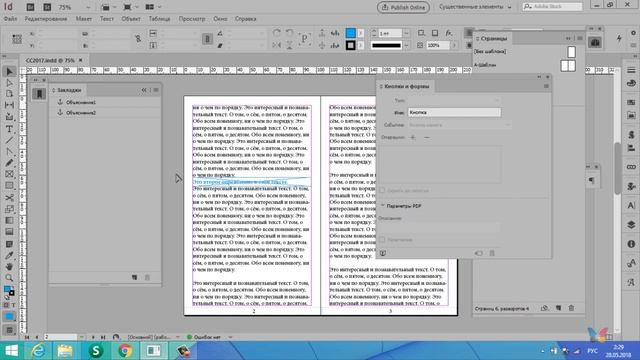Screen dimensions: 640x360
Task: Select the Zoom magnifier tool
Action: (x=9, y=278)
